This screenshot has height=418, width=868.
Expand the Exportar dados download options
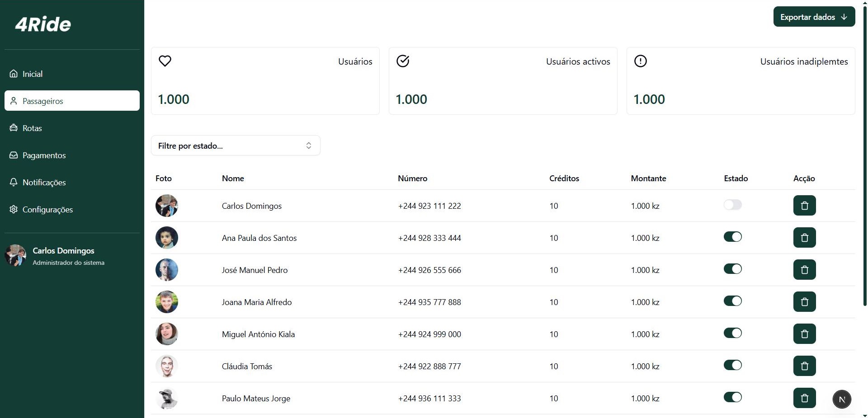(x=844, y=16)
